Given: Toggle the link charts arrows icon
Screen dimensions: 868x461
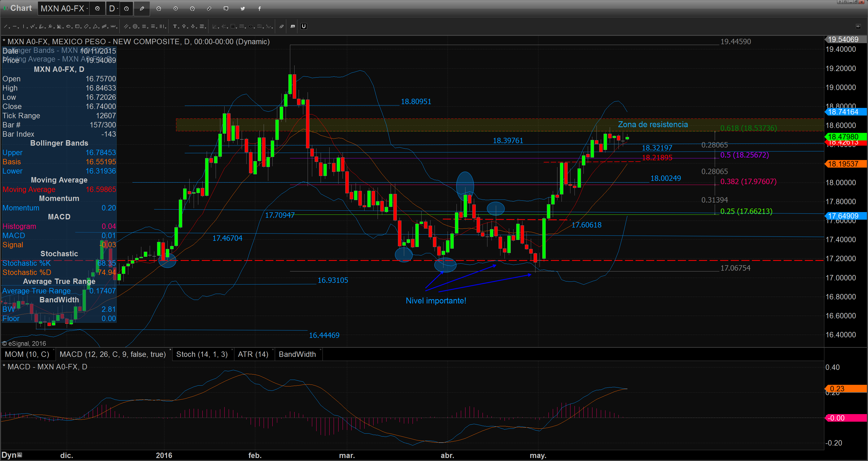Looking at the screenshot, I should point(209,8).
